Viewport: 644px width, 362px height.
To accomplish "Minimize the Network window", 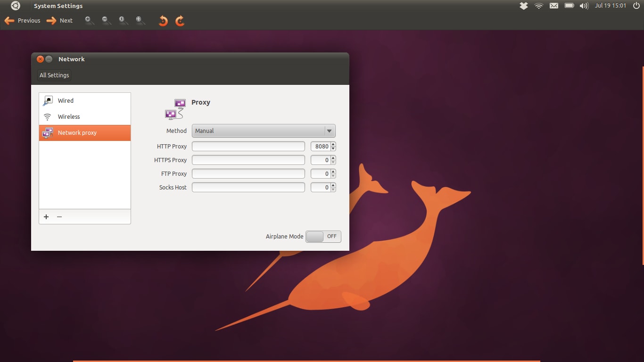I will (49, 59).
